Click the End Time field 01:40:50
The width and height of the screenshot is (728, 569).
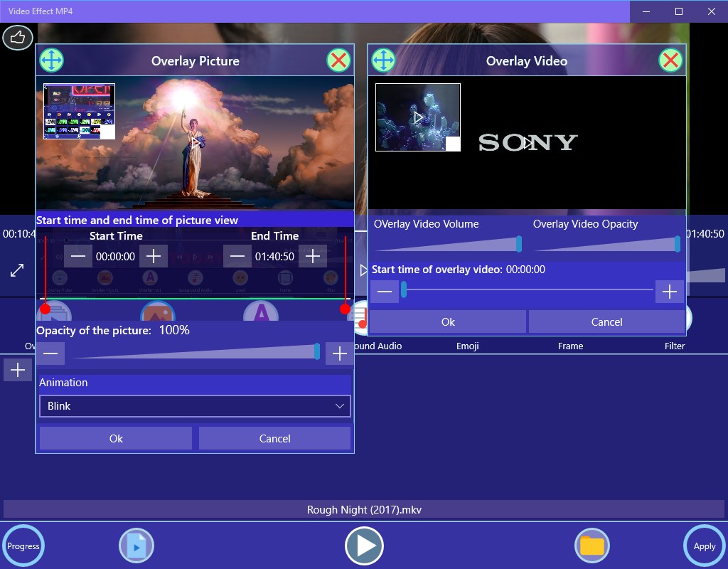point(275,256)
